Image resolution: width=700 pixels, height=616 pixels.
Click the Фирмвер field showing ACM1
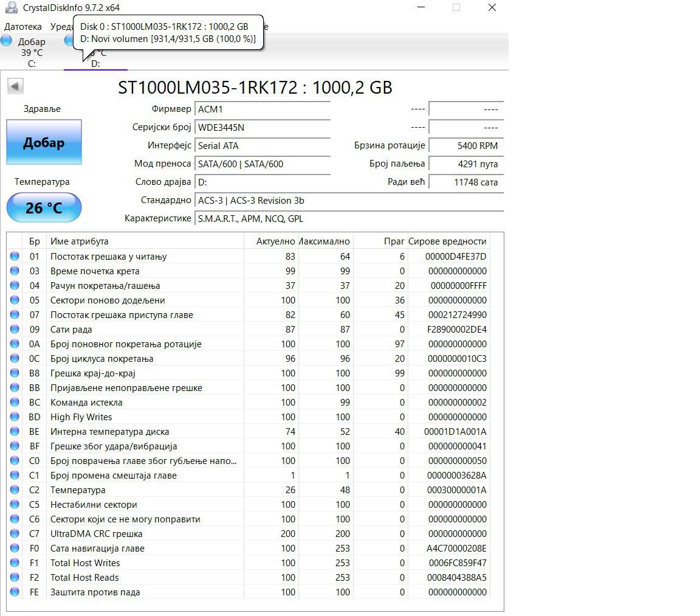tap(262, 109)
